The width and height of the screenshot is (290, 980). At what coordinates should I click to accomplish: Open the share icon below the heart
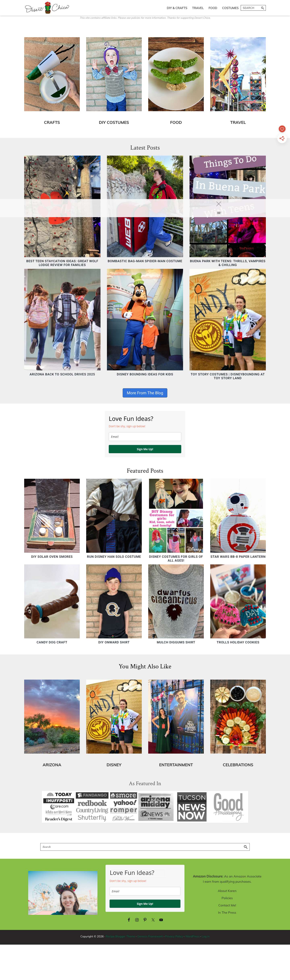coord(282,139)
